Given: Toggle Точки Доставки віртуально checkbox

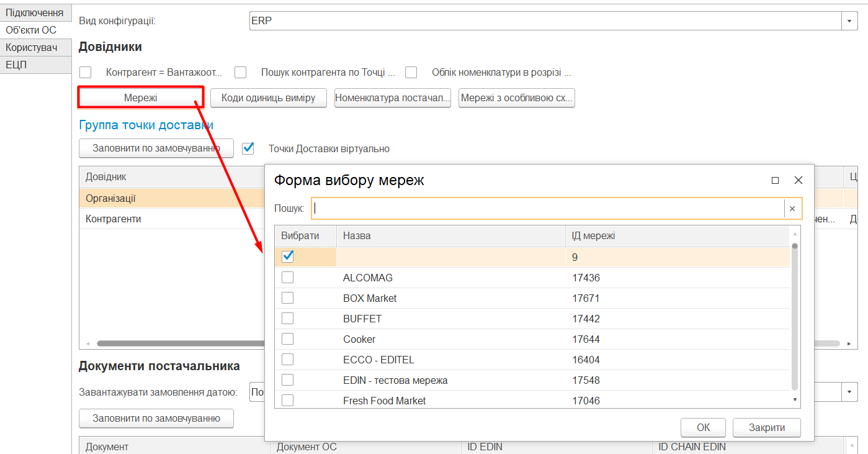Looking at the screenshot, I should pos(248,148).
